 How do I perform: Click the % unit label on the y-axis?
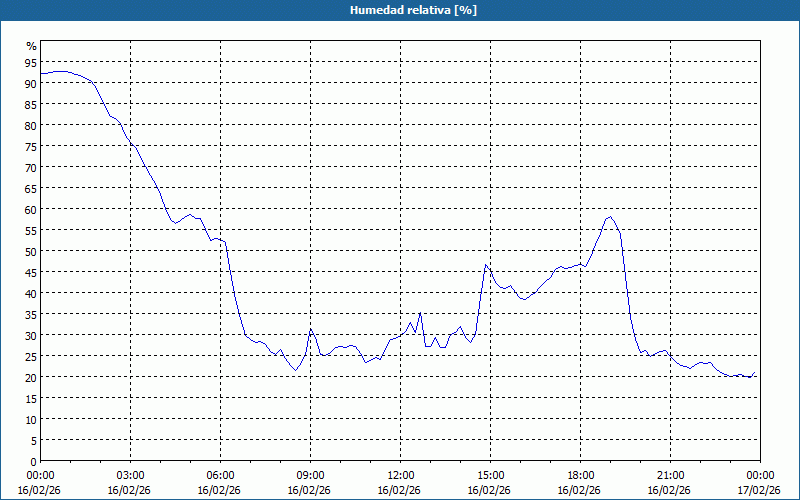point(31,46)
